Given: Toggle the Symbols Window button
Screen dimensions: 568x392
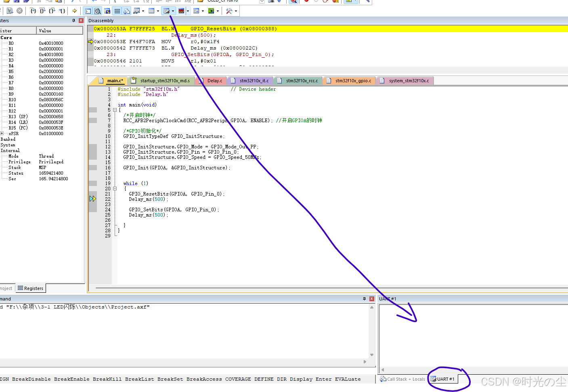Looking at the screenshot, I should click(107, 11).
